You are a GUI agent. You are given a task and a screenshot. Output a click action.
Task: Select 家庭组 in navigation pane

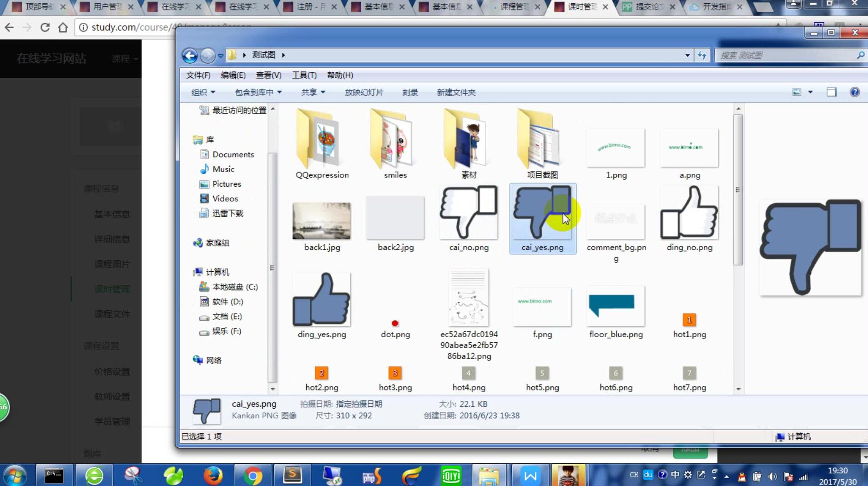[211, 243]
